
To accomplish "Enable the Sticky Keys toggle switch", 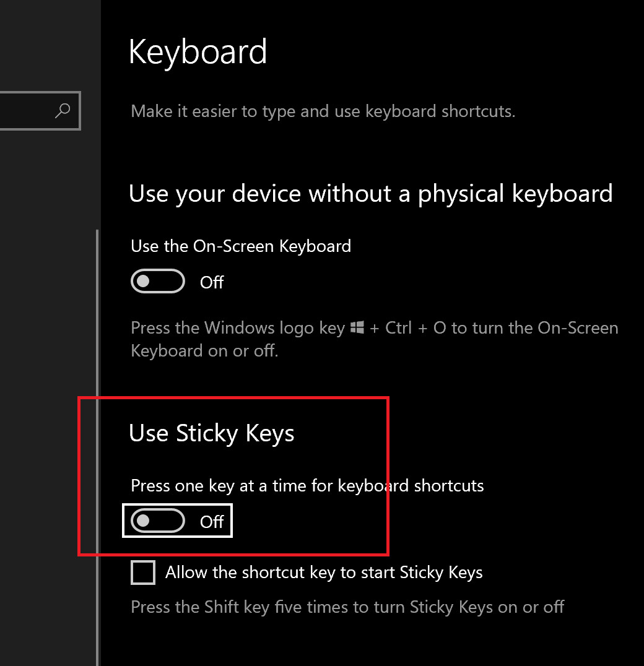I will coord(158,521).
